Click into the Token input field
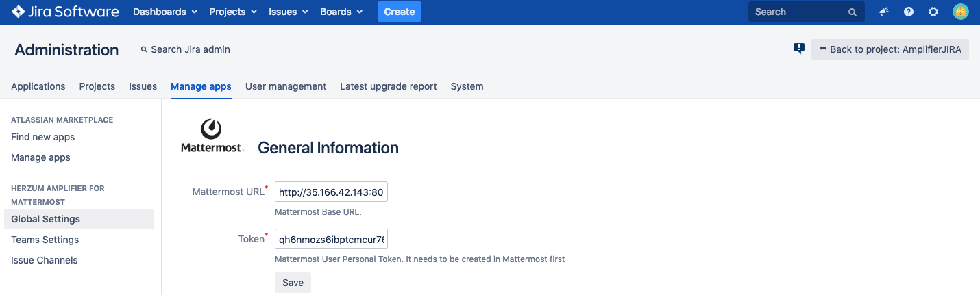This screenshot has width=980, height=295. tap(331, 239)
